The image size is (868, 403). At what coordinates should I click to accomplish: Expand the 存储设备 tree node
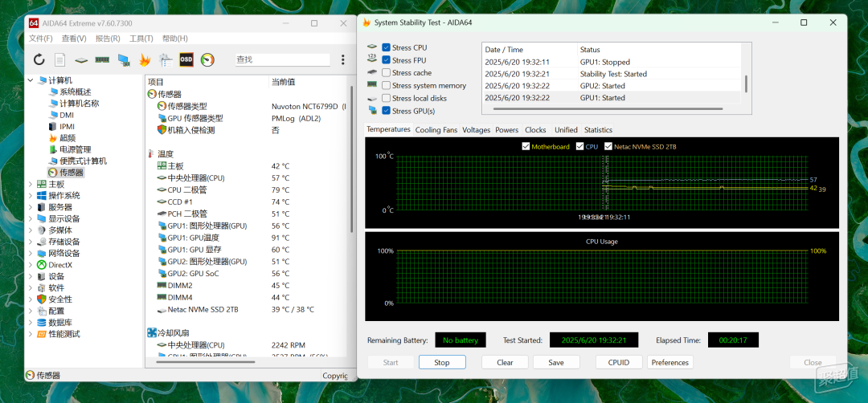coord(30,242)
